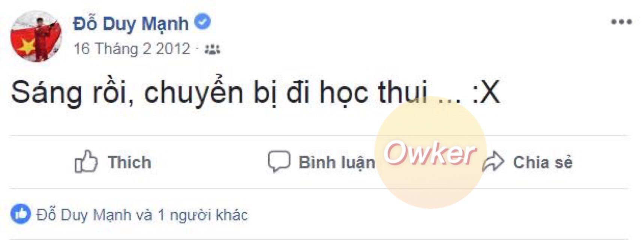Click the blue like reaction icon

[x=21, y=214]
